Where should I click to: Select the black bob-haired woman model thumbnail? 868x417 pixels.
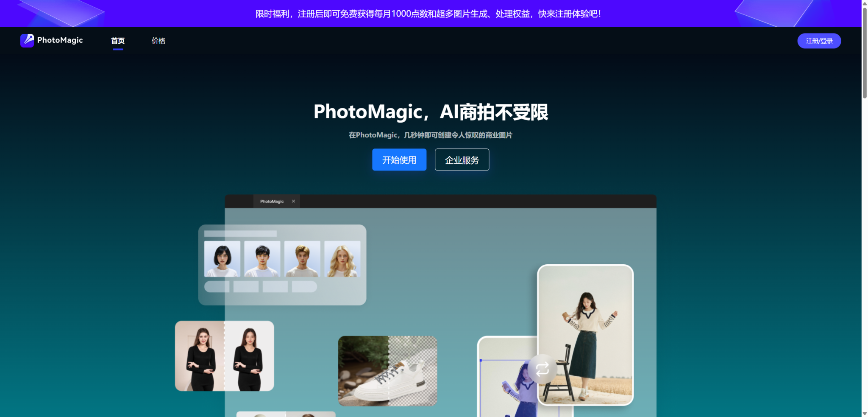pos(222,259)
